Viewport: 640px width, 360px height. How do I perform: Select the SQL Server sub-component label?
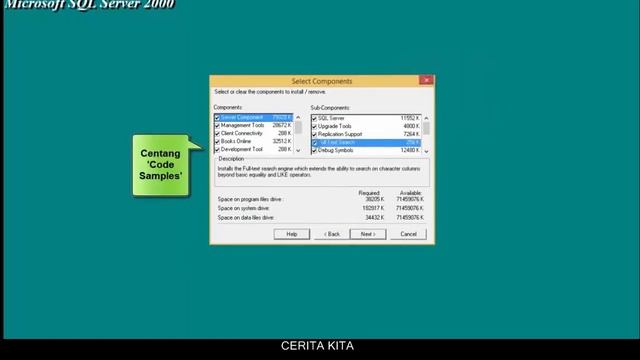coord(331,118)
